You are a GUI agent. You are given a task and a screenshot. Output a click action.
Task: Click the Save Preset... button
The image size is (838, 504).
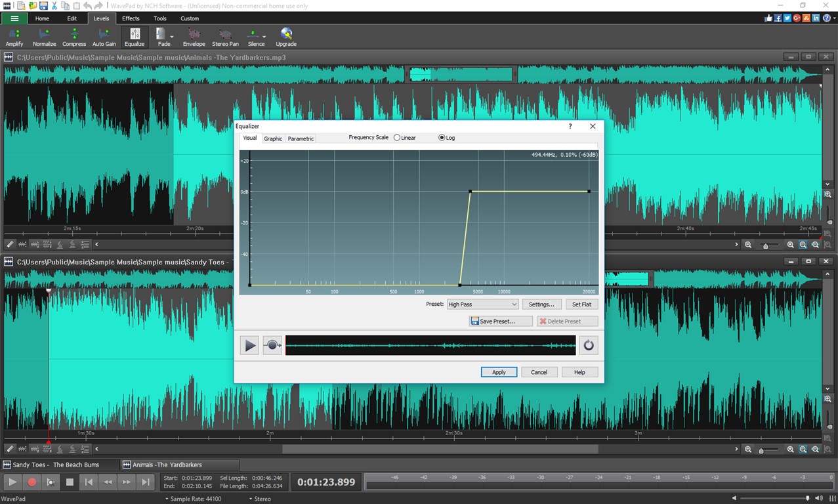click(x=501, y=321)
